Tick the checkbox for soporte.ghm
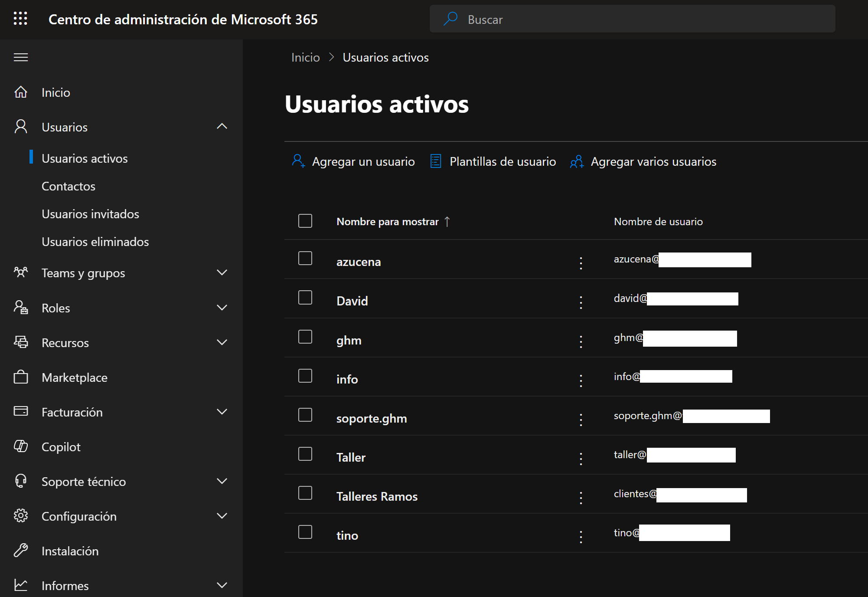868x597 pixels. 305,415
